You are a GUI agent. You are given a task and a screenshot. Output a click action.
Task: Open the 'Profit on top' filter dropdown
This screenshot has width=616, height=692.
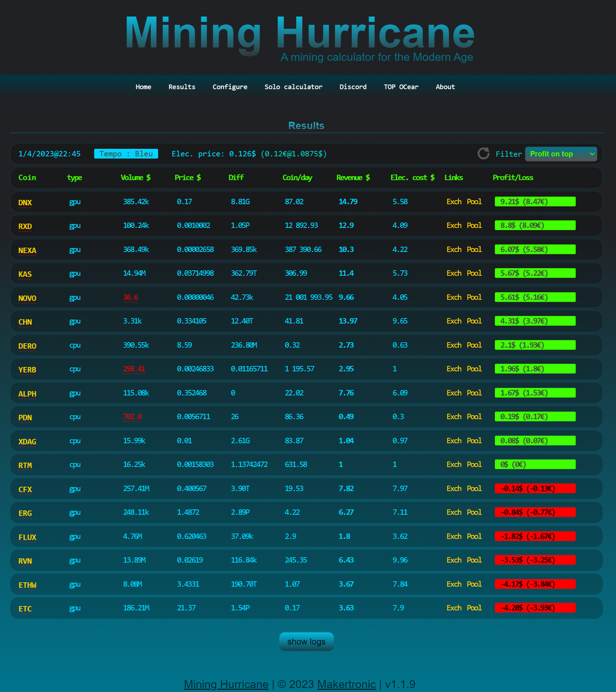pos(561,154)
